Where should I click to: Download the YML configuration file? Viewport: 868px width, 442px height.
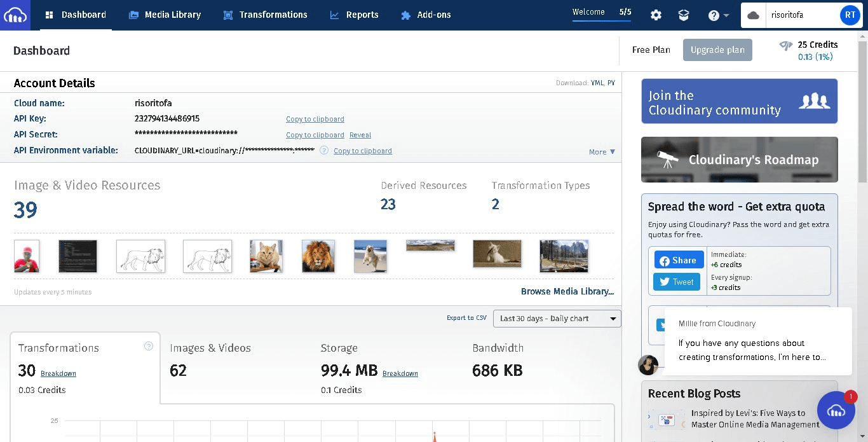click(x=597, y=83)
